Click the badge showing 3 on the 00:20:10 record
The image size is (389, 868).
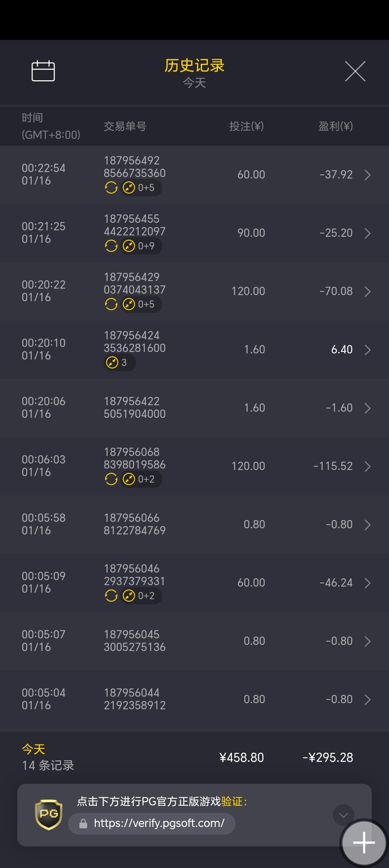click(x=120, y=362)
